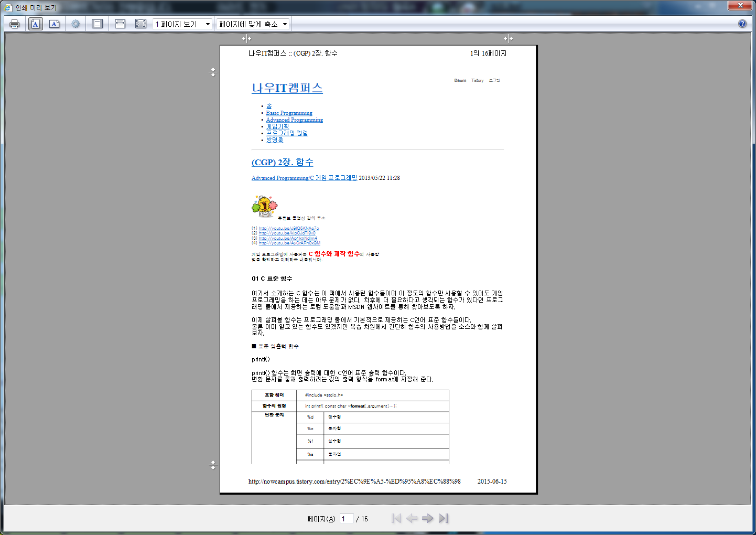Click the 'Basic Programming' link

click(289, 113)
